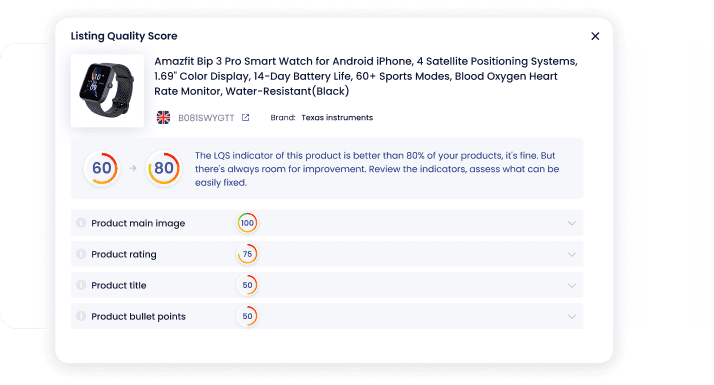Open the external link icon beside the ASIN

tap(245, 118)
